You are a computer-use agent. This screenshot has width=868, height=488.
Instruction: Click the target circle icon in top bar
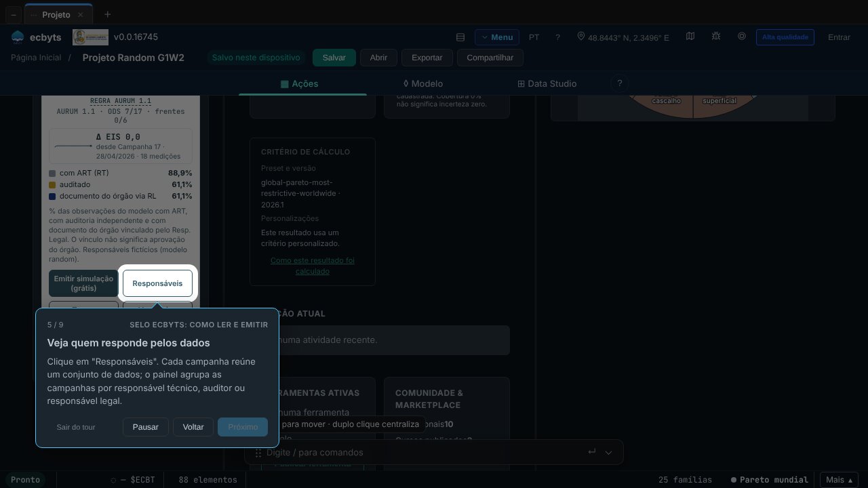pos(742,37)
